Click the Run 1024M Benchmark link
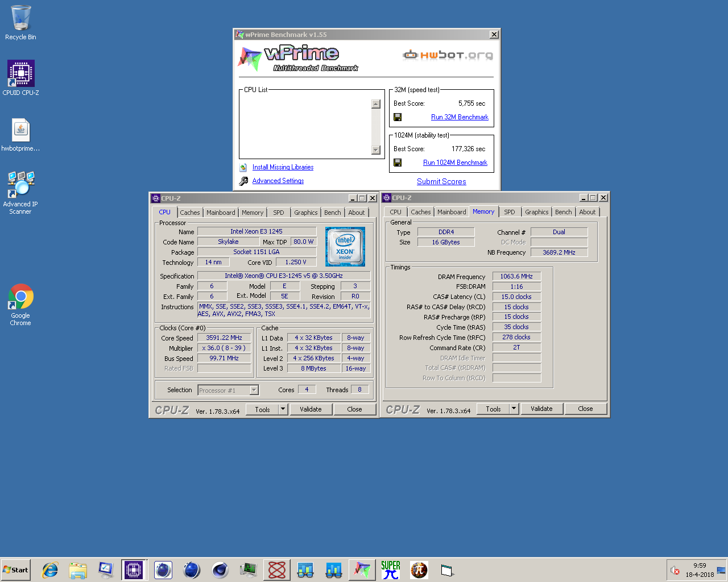This screenshot has height=582, width=728. (455, 163)
